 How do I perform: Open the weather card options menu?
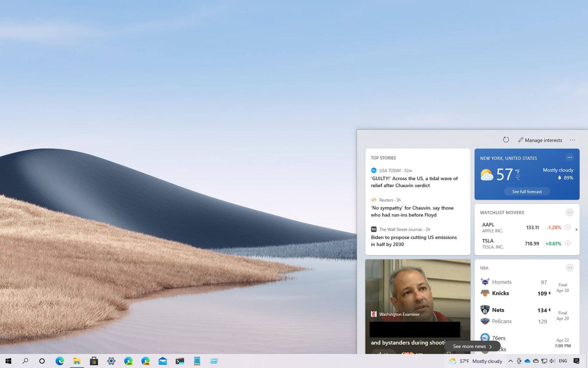[570, 157]
